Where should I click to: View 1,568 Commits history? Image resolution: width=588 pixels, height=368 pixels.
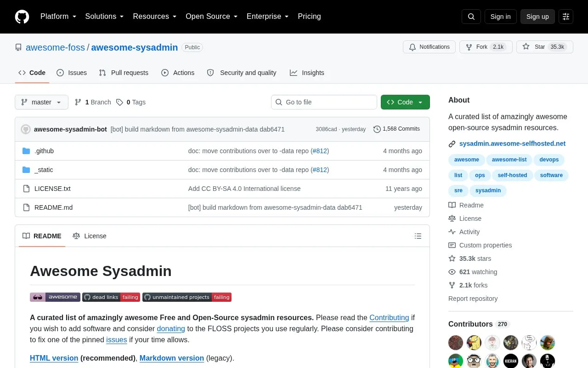click(396, 129)
